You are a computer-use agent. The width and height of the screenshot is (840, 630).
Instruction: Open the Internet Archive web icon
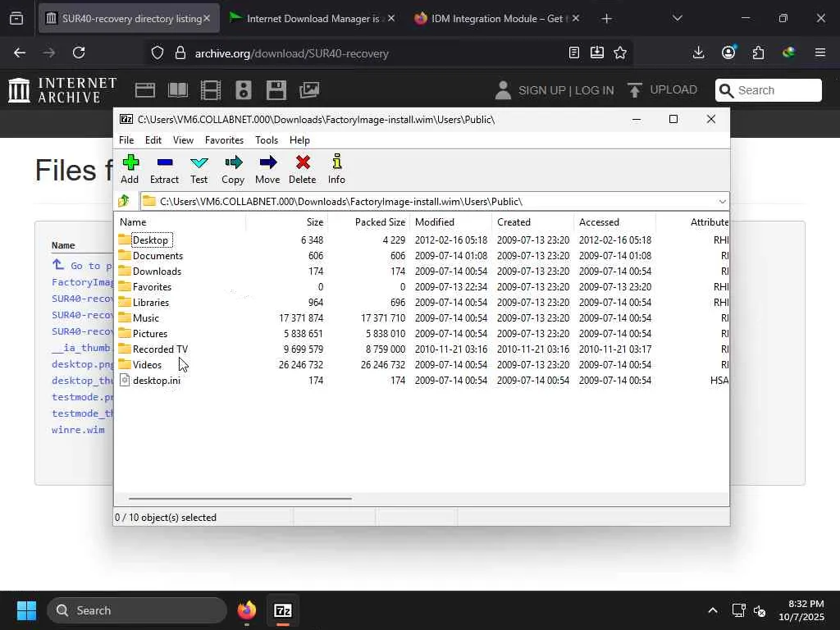[144, 90]
